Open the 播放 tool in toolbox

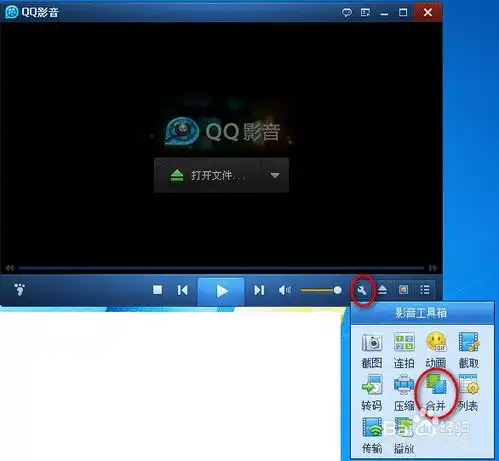404,435
